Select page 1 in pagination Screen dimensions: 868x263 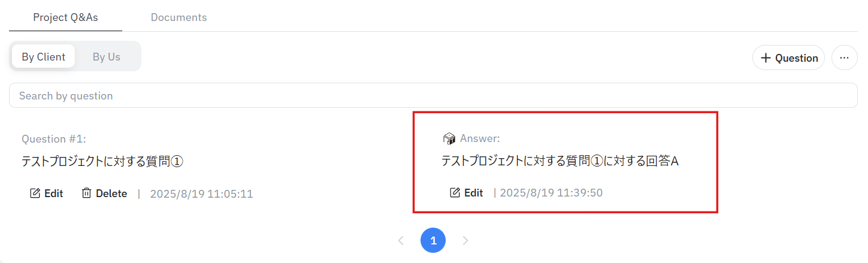click(x=433, y=241)
